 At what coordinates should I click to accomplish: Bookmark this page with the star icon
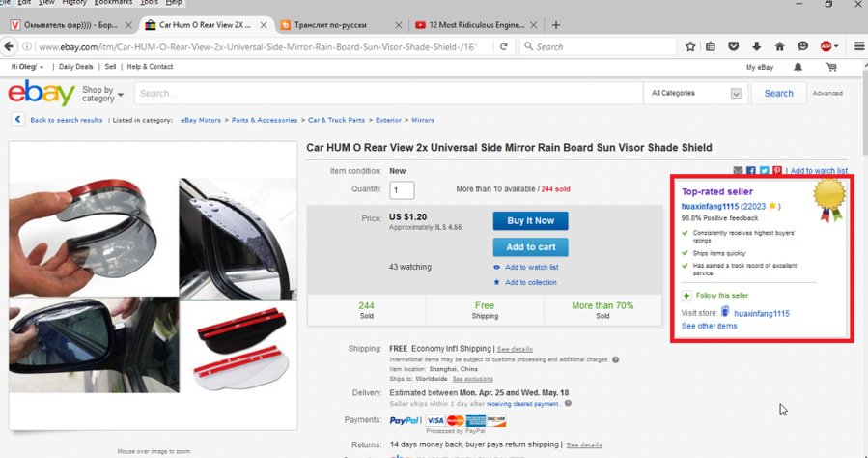[x=689, y=47]
